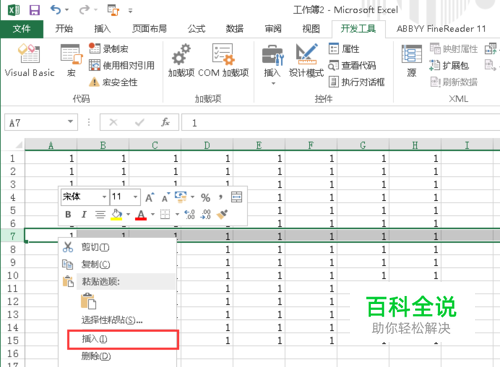Click the format painter brush
Image resolution: width=500 pixels, height=367 pixels.
coord(222,214)
